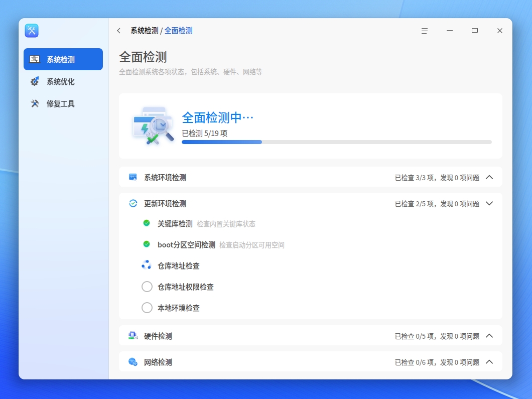Go back with the left arrow
This screenshot has width=532, height=399.
tap(119, 31)
